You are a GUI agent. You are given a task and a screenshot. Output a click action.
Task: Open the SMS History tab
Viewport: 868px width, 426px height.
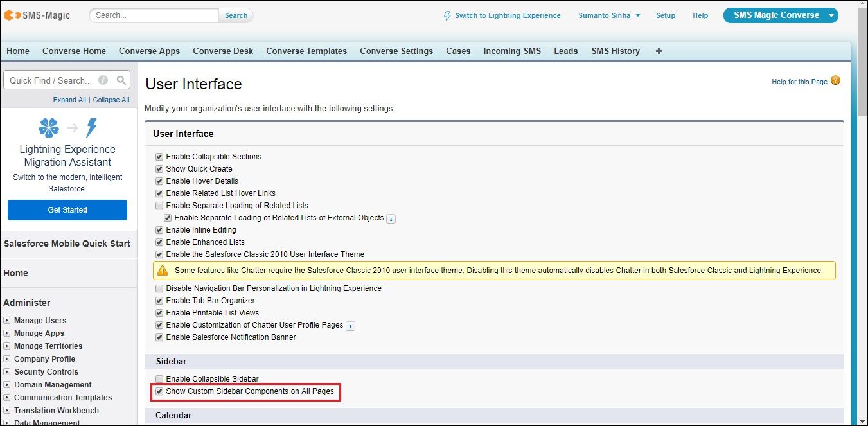[616, 51]
